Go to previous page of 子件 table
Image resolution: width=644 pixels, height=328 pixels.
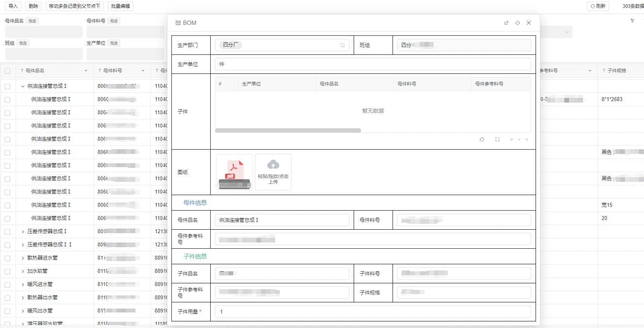point(512,140)
